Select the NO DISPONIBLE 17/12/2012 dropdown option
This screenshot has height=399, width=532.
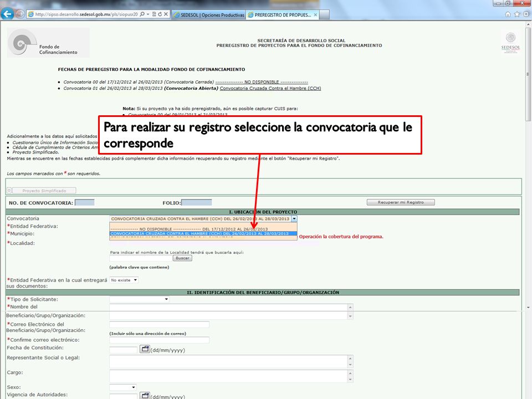click(203, 229)
